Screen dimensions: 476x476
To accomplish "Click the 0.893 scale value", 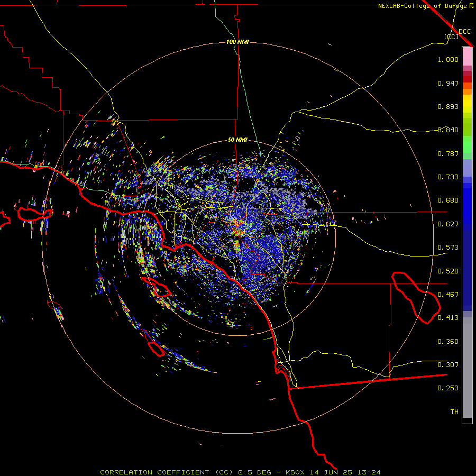I will [448, 106].
